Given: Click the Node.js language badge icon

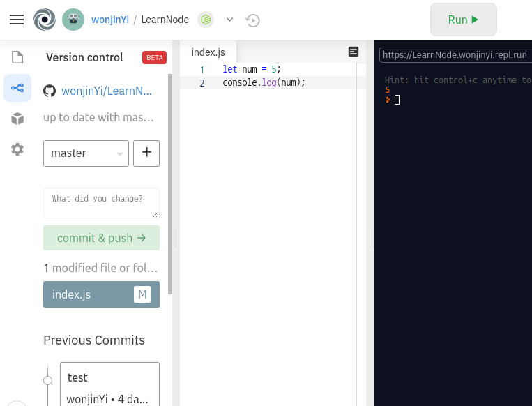Looking at the screenshot, I should 206,20.
